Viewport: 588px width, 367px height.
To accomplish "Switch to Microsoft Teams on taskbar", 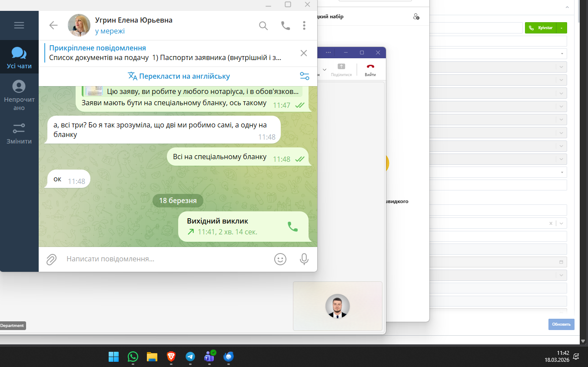I will click(x=209, y=357).
